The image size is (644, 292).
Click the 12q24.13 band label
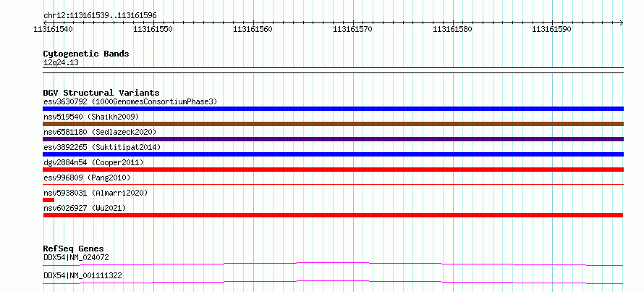(x=61, y=62)
